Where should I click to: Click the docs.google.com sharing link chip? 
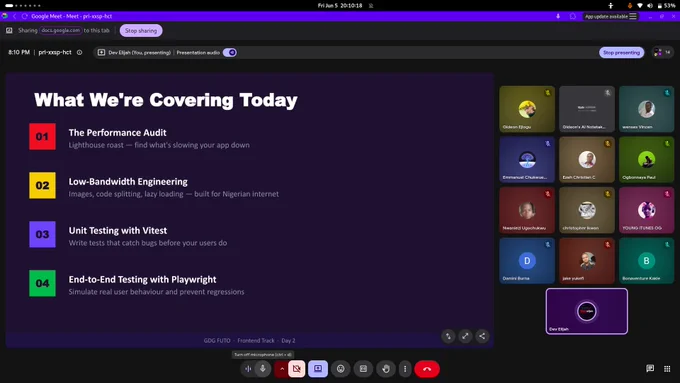[x=61, y=30]
